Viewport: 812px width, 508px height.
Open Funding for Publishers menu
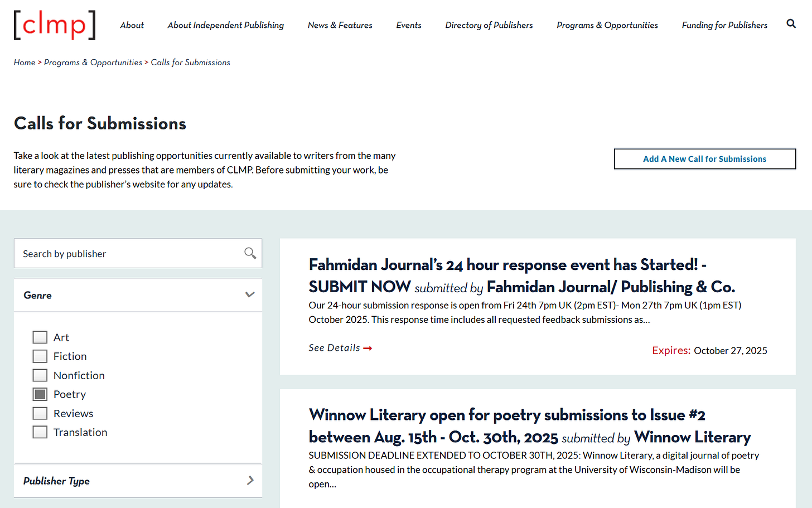[x=724, y=25]
